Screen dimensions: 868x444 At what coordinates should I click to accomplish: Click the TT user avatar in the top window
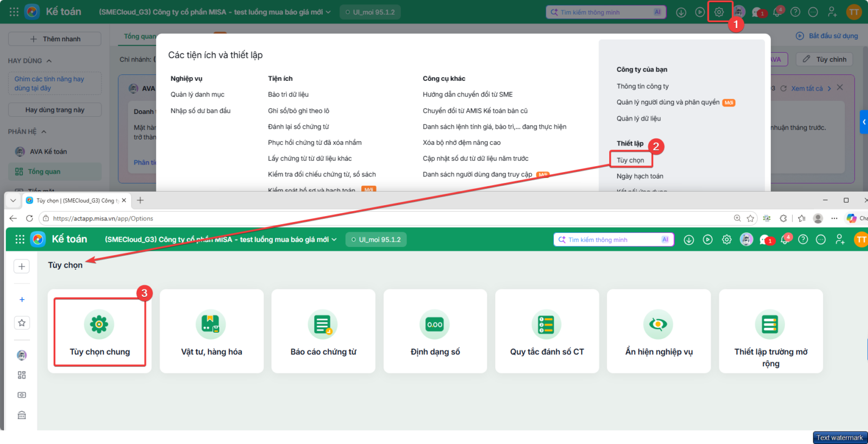pos(854,12)
